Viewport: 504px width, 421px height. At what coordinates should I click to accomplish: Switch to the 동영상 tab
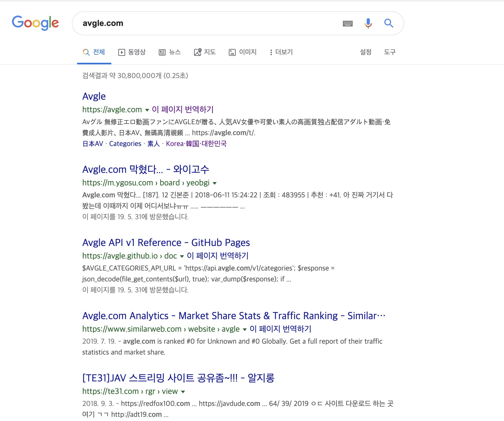point(132,52)
